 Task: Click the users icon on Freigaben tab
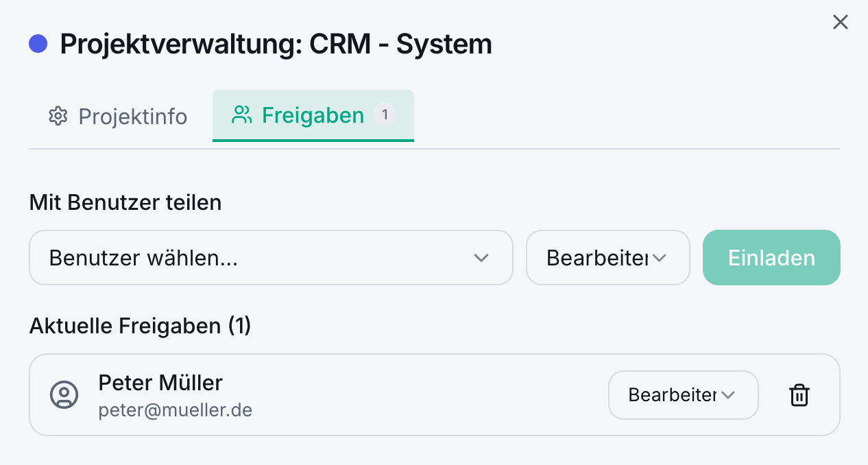tap(241, 115)
